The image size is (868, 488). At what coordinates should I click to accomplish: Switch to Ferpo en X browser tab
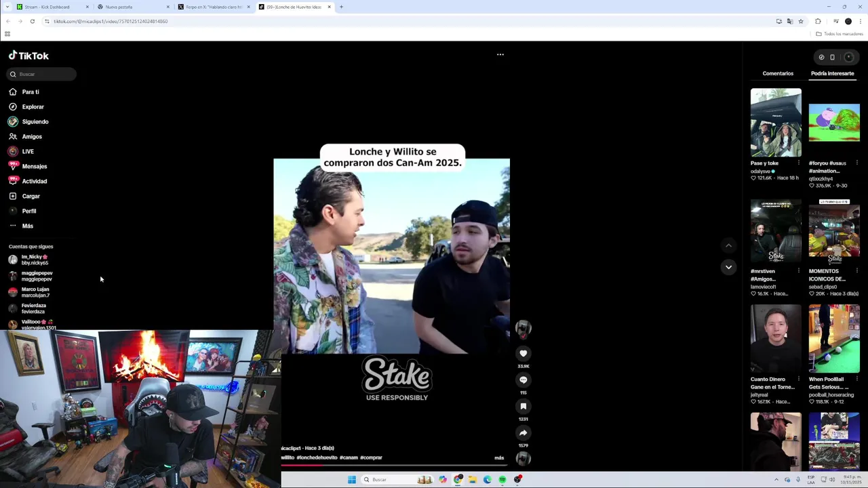tap(214, 7)
